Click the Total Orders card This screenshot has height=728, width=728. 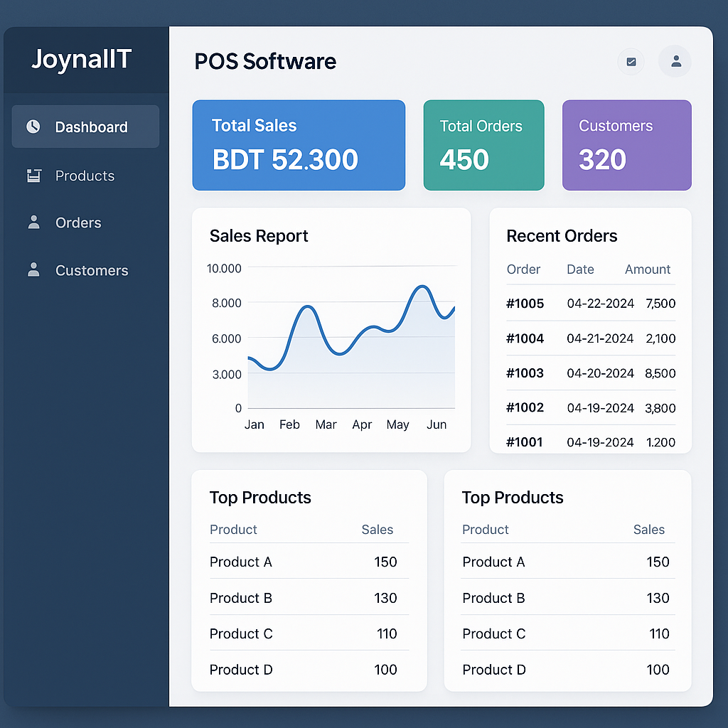coord(483,145)
